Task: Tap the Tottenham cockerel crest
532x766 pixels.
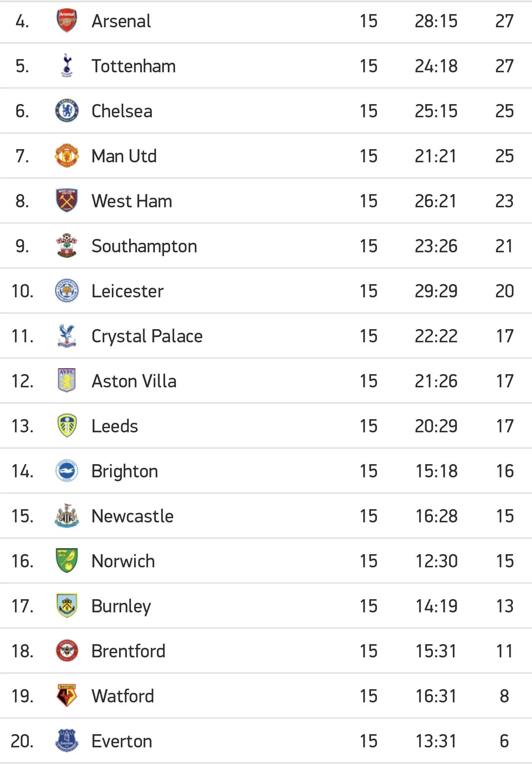Action: click(67, 66)
